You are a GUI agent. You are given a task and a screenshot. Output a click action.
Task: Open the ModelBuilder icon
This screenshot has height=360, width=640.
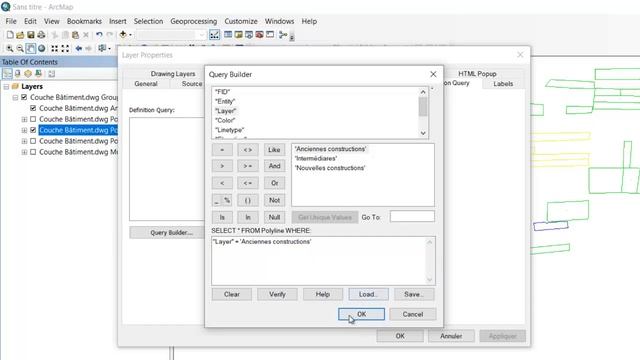point(283,35)
